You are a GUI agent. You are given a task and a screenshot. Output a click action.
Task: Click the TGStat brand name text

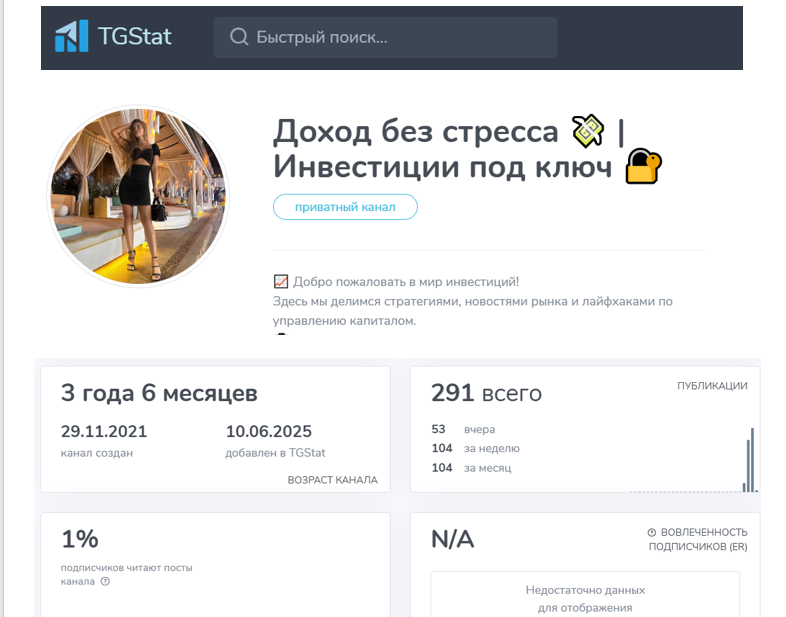[x=135, y=37]
